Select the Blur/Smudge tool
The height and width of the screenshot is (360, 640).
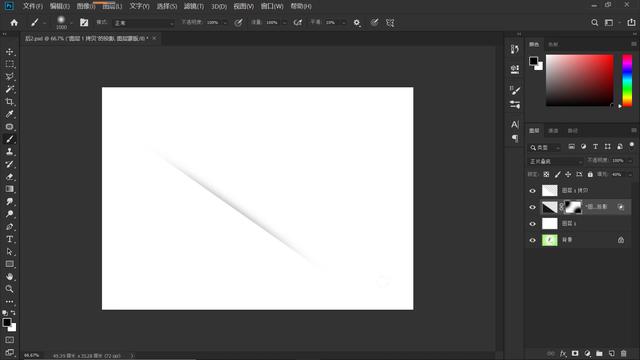(9, 202)
